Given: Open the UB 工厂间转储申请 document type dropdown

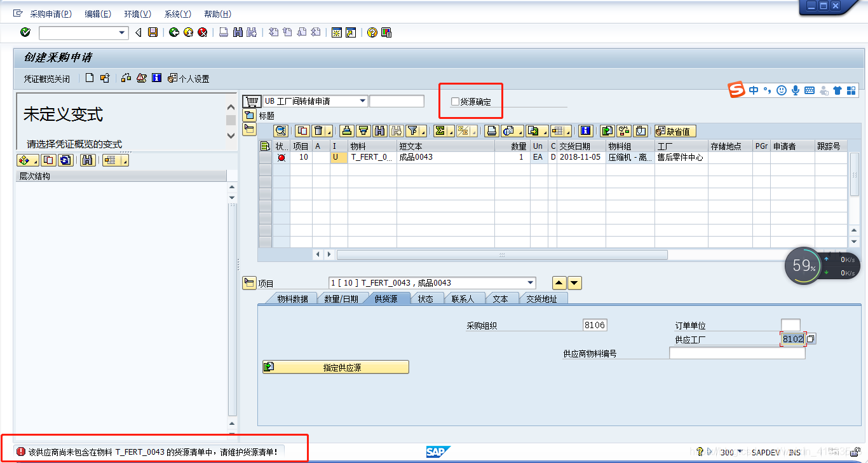Looking at the screenshot, I should coord(363,101).
